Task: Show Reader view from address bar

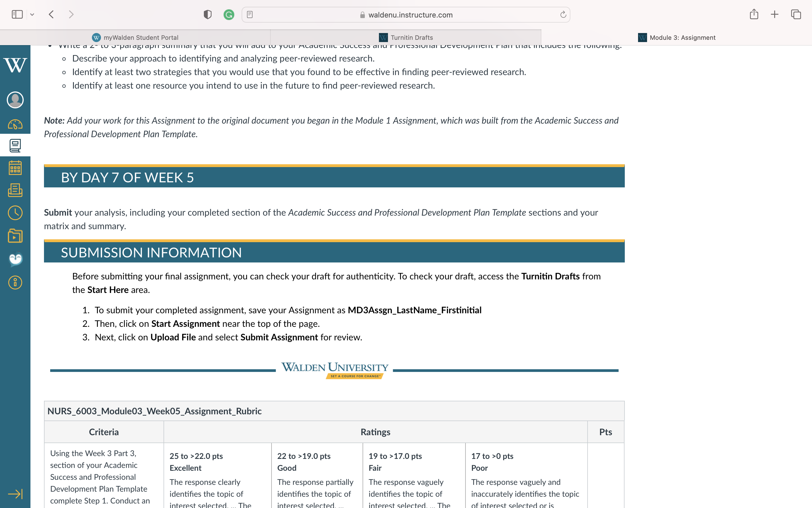Action: (x=250, y=14)
